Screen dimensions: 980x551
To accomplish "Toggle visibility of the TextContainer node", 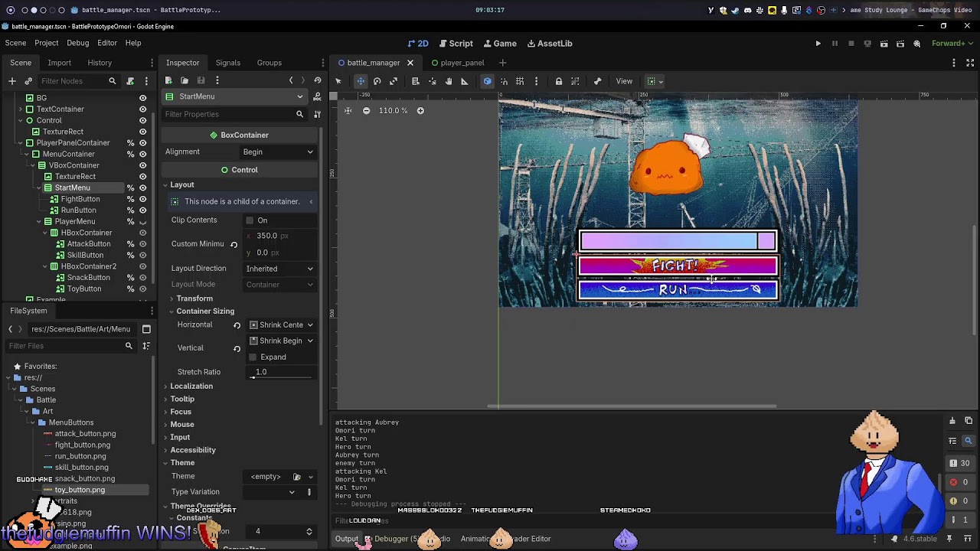I will [142, 109].
